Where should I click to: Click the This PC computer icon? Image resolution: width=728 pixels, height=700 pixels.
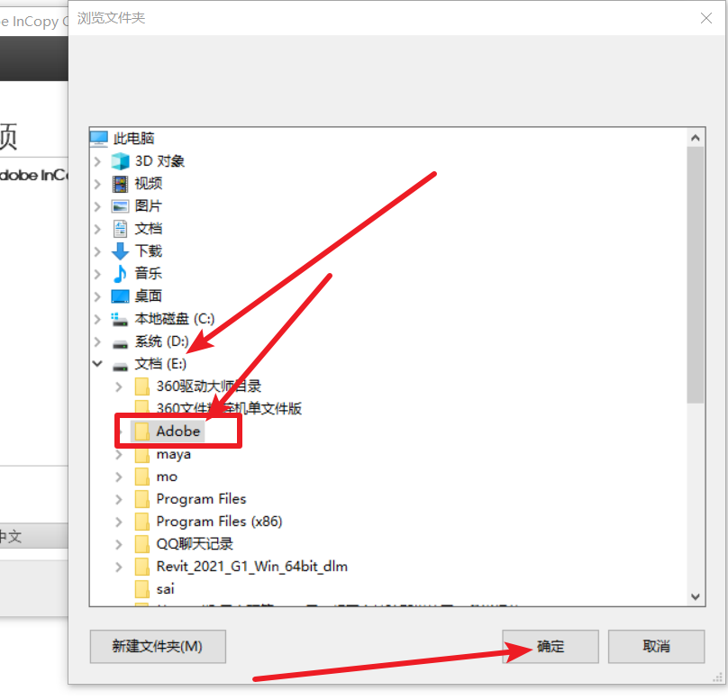point(99,139)
